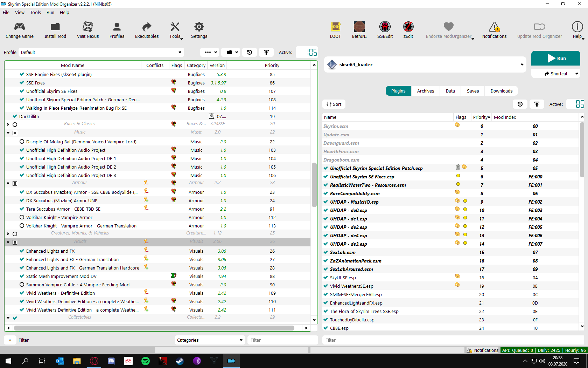Screen dimensions: 588x368
Task: Switch to the Data tab
Action: pyautogui.click(x=450, y=91)
